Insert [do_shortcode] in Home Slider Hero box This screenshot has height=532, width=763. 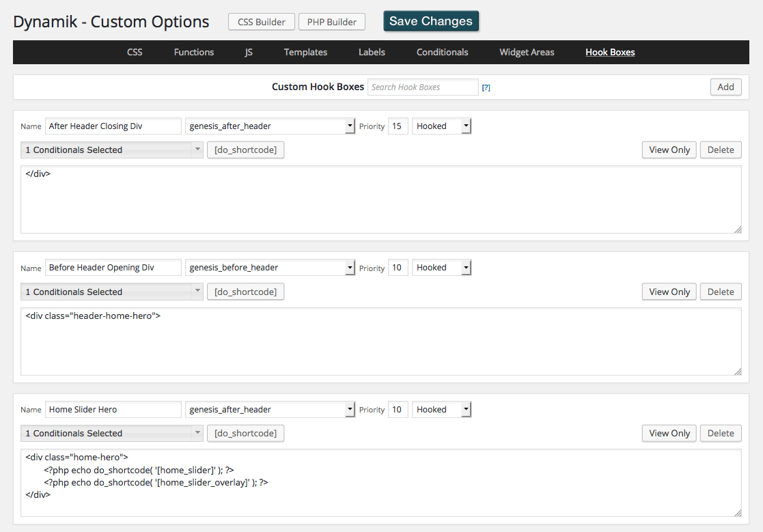click(x=245, y=433)
